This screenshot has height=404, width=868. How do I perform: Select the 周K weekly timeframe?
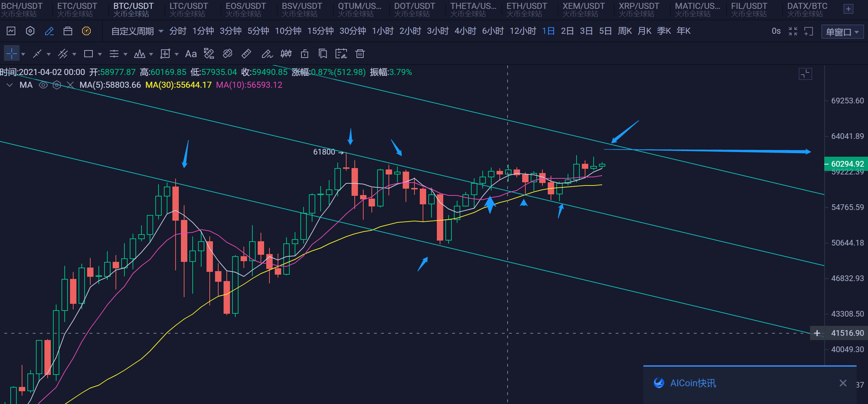(x=625, y=31)
